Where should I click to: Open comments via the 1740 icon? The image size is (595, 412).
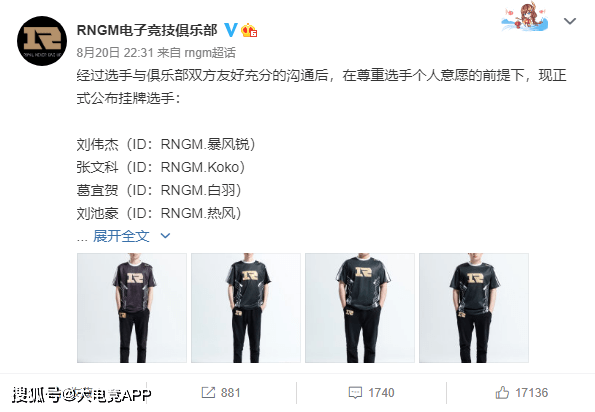[355, 393]
